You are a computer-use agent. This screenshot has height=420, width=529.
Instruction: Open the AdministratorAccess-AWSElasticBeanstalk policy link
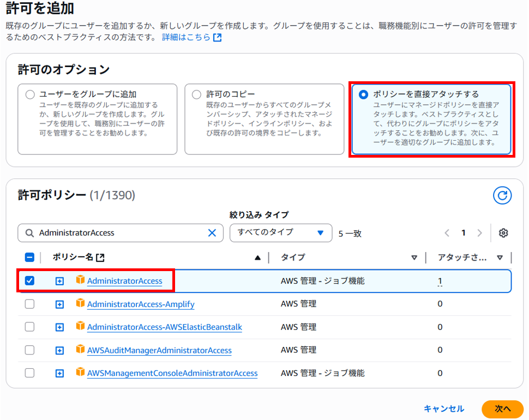pyautogui.click(x=165, y=327)
